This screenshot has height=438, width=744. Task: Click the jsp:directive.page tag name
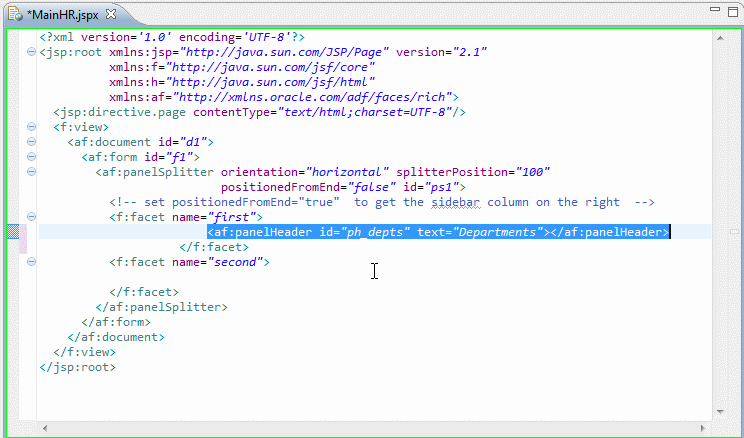[123, 112]
